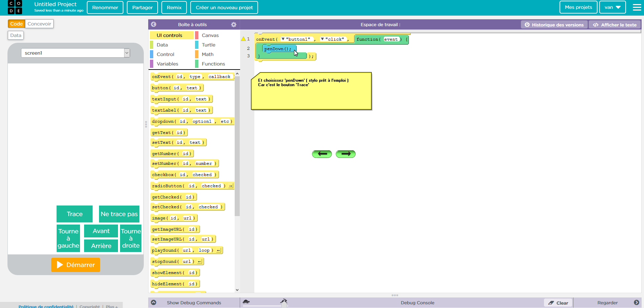Image resolution: width=644 pixels, height=308 pixels.
Task: Pick the hideElement block
Action: (x=175, y=284)
